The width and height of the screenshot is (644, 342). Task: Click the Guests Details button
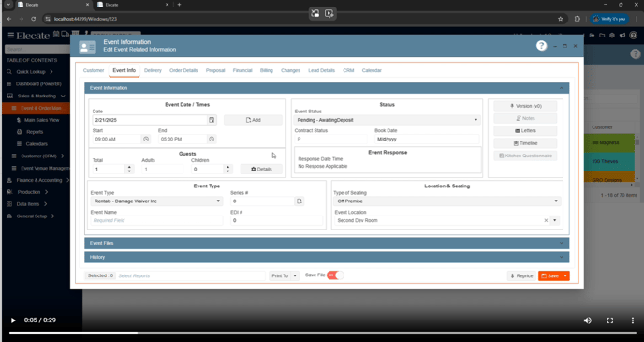(x=261, y=169)
